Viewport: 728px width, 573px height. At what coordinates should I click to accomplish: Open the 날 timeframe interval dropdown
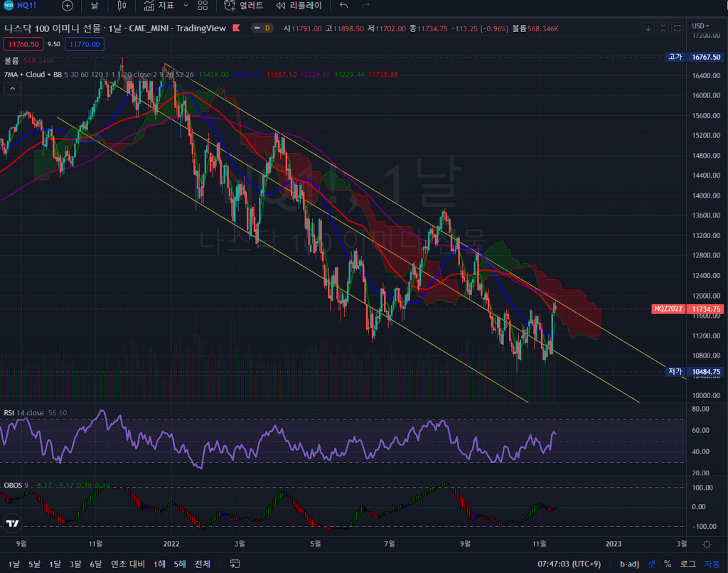(x=95, y=6)
